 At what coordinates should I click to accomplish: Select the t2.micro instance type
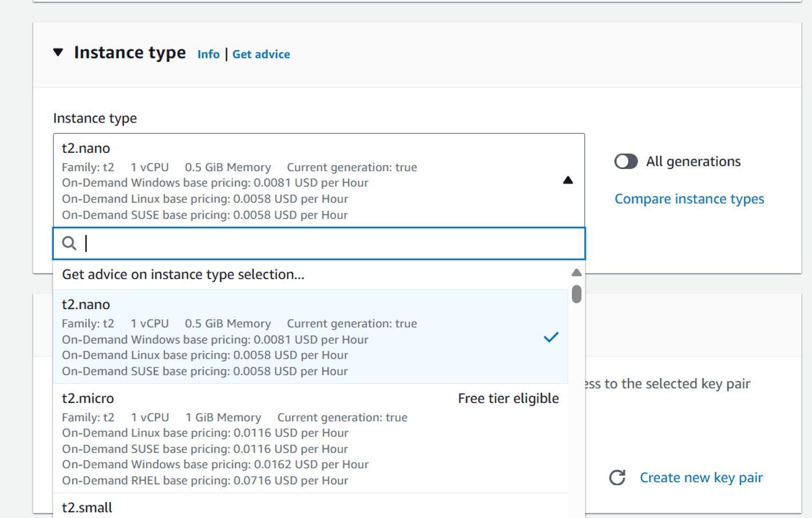229,438
